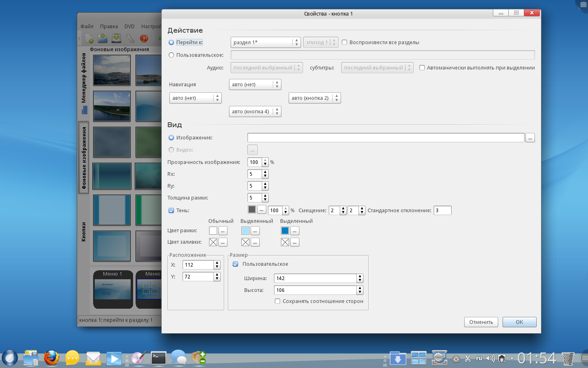Image resolution: width=588 pixels, height=368 pixels.
Task: Expand the 'авто (кнопка 2)' navigation dropdown
Action: pos(314,98)
